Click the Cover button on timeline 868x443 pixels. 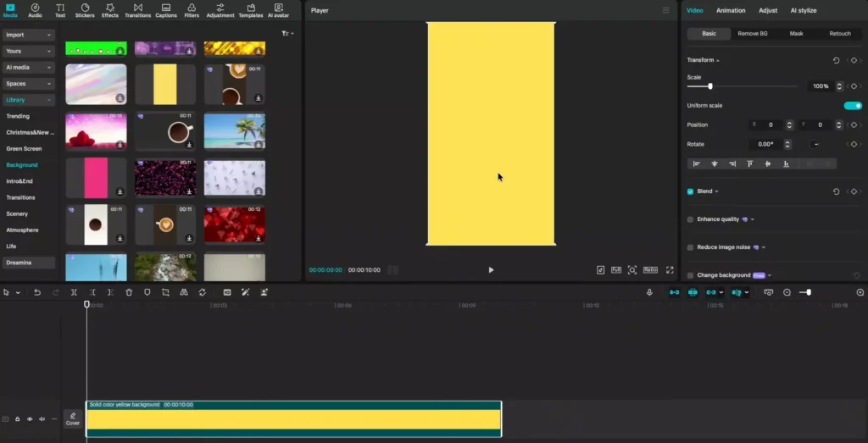pyautogui.click(x=73, y=419)
